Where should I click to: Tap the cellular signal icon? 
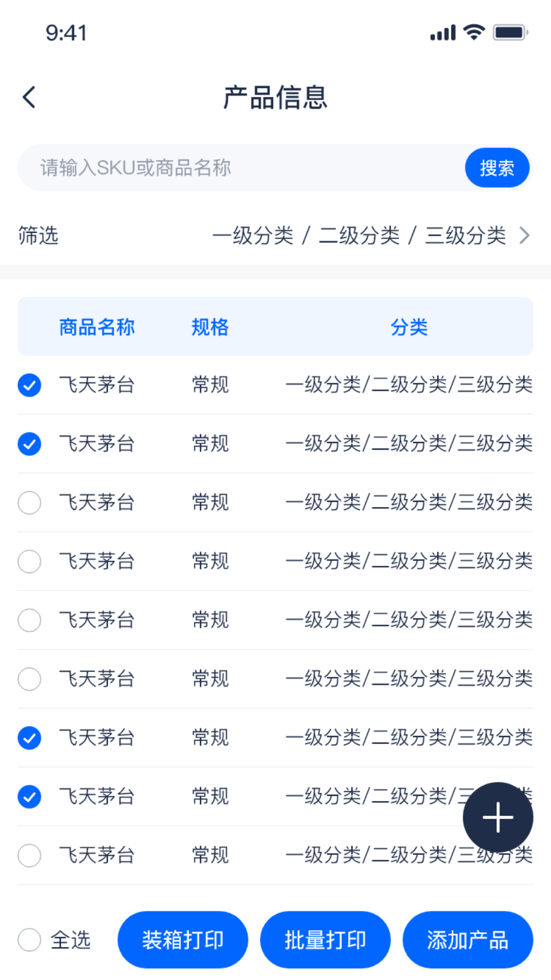[x=443, y=33]
